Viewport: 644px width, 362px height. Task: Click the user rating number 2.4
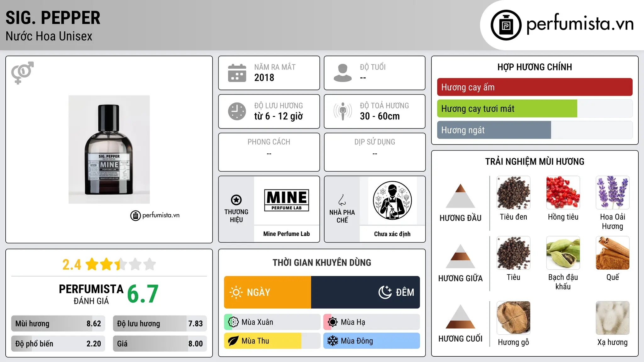[72, 265]
